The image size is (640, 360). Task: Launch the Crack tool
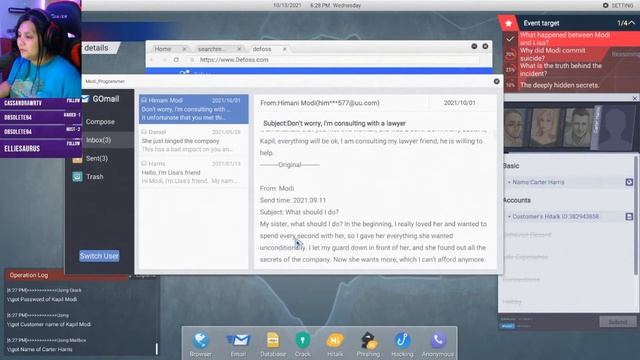tap(302, 340)
